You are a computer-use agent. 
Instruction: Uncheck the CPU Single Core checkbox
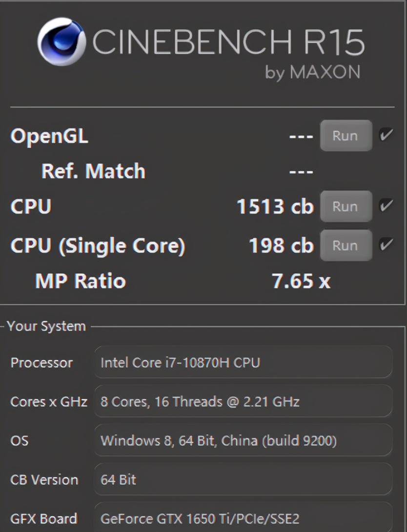(x=386, y=245)
